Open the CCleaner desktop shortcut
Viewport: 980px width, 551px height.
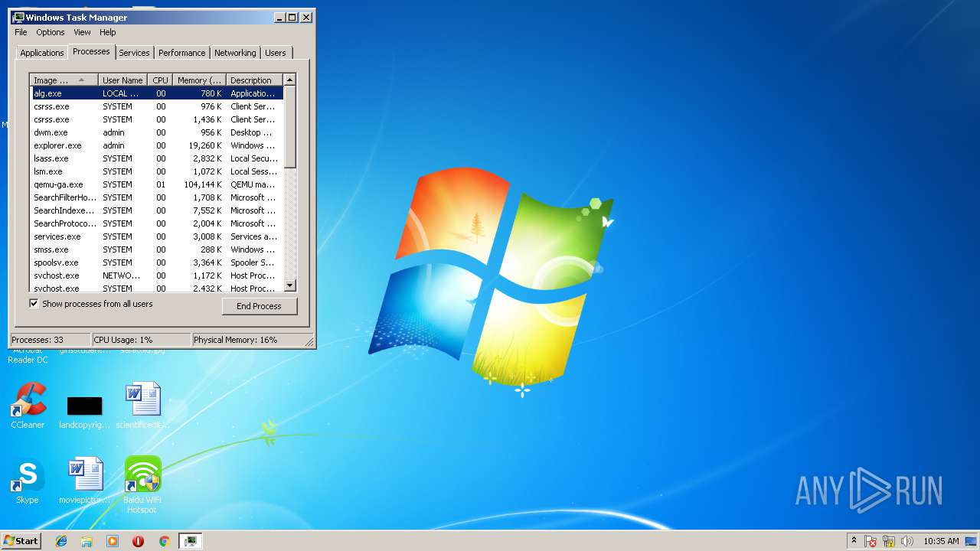pos(28,405)
